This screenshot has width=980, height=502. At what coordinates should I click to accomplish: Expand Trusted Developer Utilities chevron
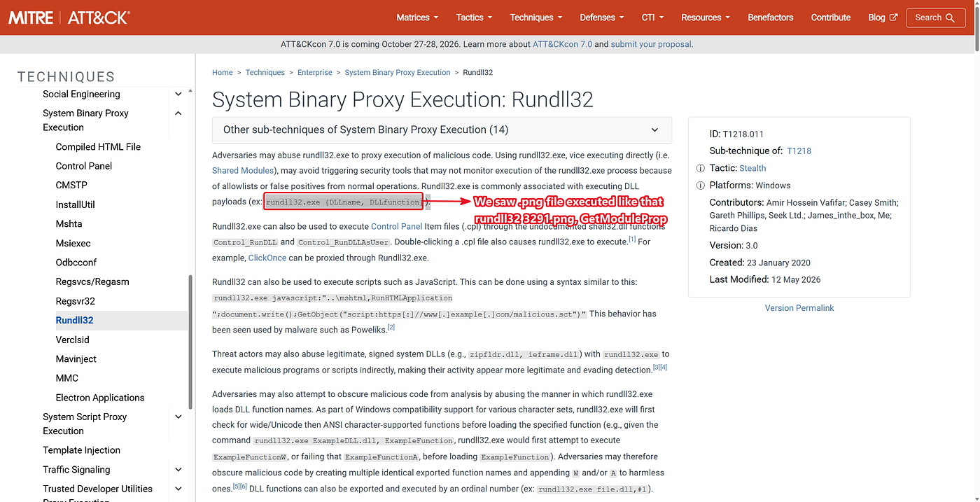(178, 489)
